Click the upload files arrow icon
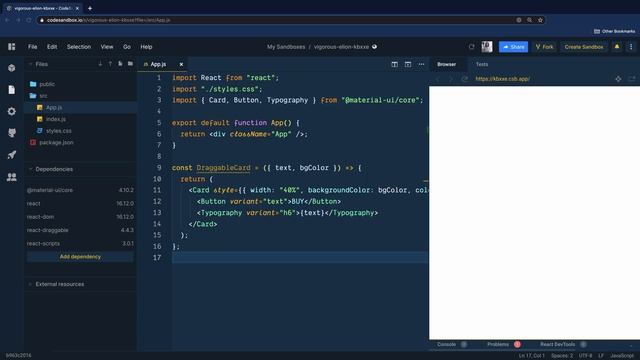The width and height of the screenshot is (640, 360). [110, 64]
